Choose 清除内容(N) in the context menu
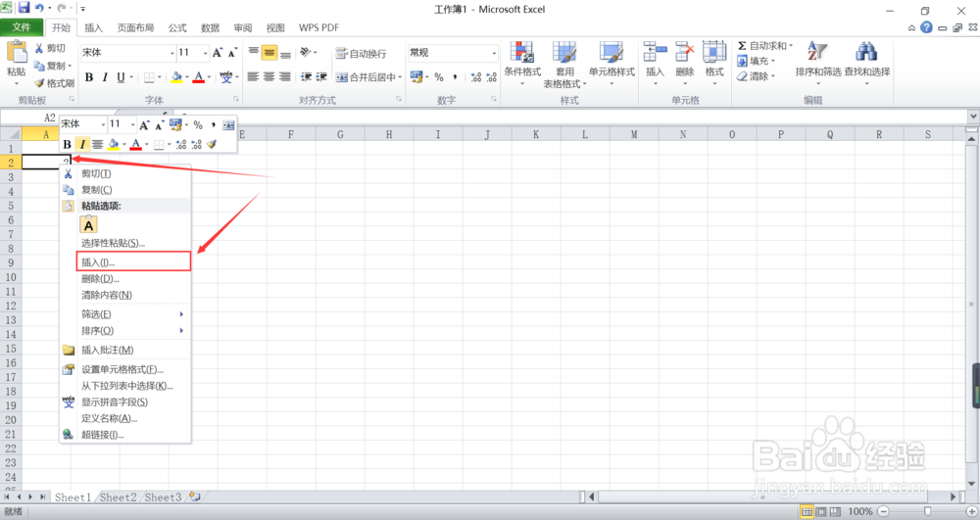980x520 pixels. point(125,295)
